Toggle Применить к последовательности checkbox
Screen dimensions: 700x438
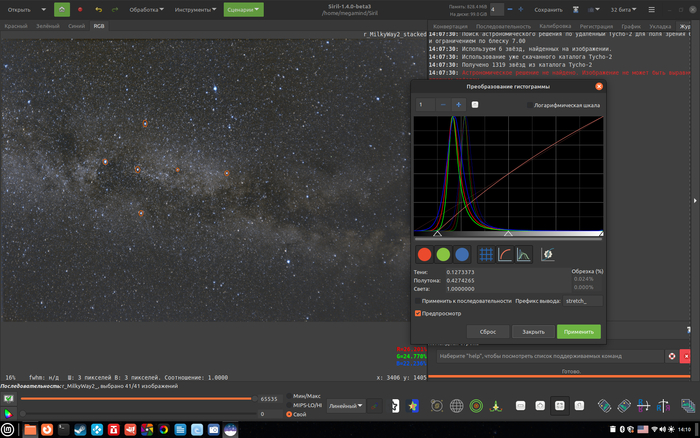pos(418,300)
